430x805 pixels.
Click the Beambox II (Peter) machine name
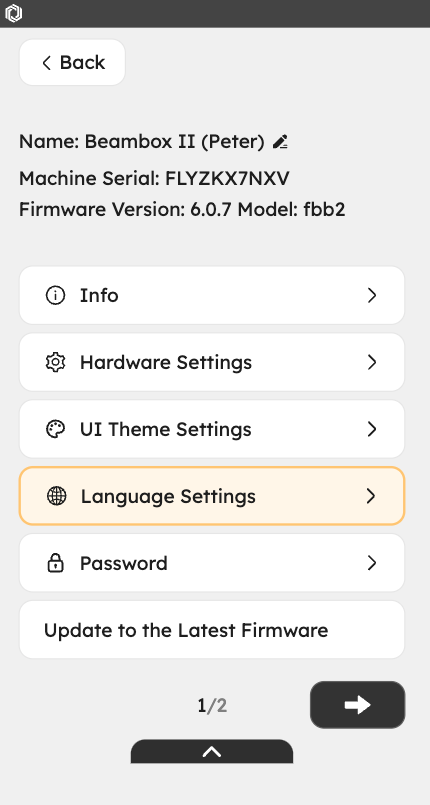[x=174, y=142]
